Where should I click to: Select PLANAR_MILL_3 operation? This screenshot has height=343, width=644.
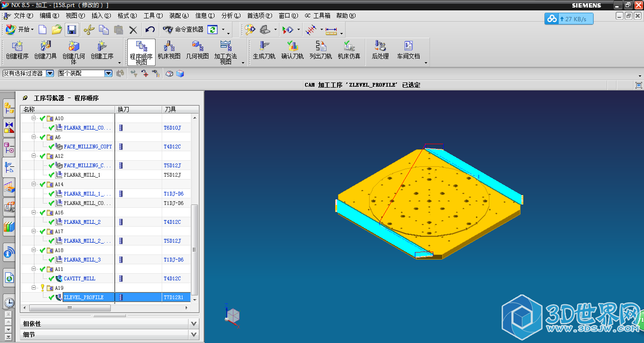(x=82, y=260)
